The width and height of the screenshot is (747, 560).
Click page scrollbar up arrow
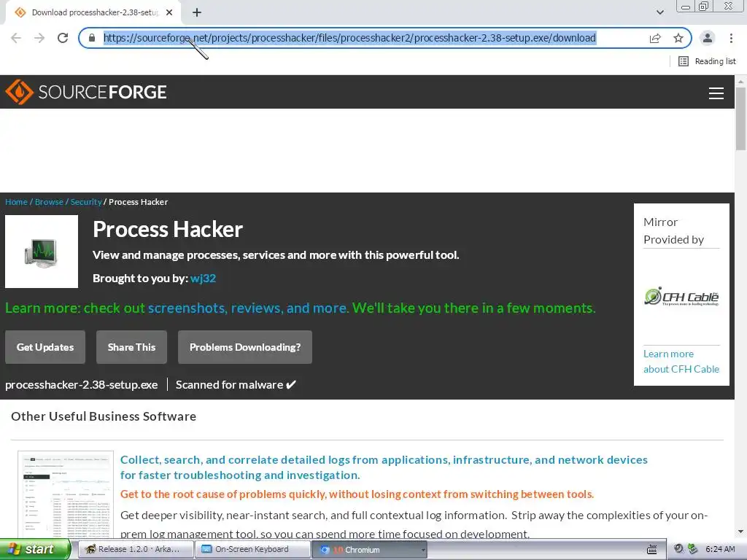pyautogui.click(x=741, y=82)
